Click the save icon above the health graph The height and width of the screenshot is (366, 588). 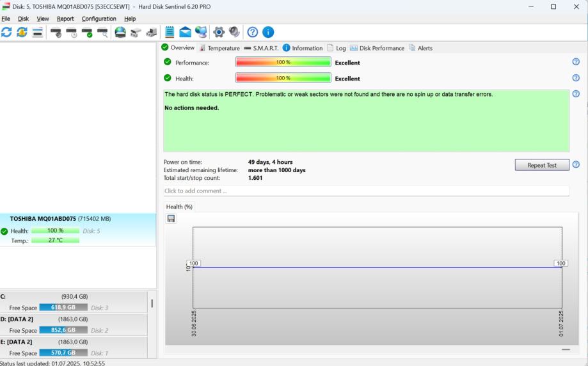(171, 219)
